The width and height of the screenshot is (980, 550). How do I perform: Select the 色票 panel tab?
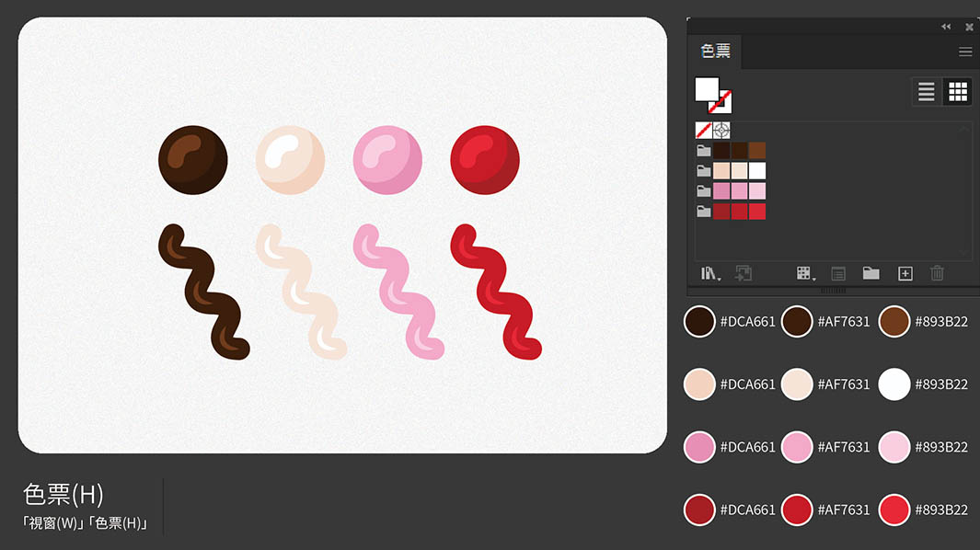(x=716, y=52)
